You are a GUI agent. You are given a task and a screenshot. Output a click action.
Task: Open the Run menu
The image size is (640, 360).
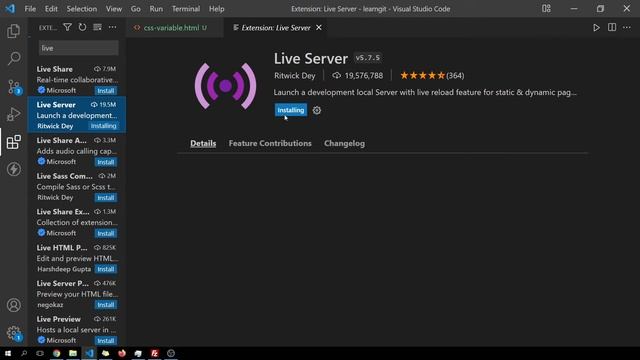(x=156, y=9)
